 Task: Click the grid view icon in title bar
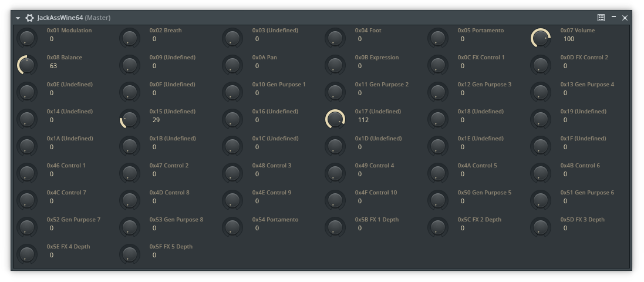tap(601, 18)
